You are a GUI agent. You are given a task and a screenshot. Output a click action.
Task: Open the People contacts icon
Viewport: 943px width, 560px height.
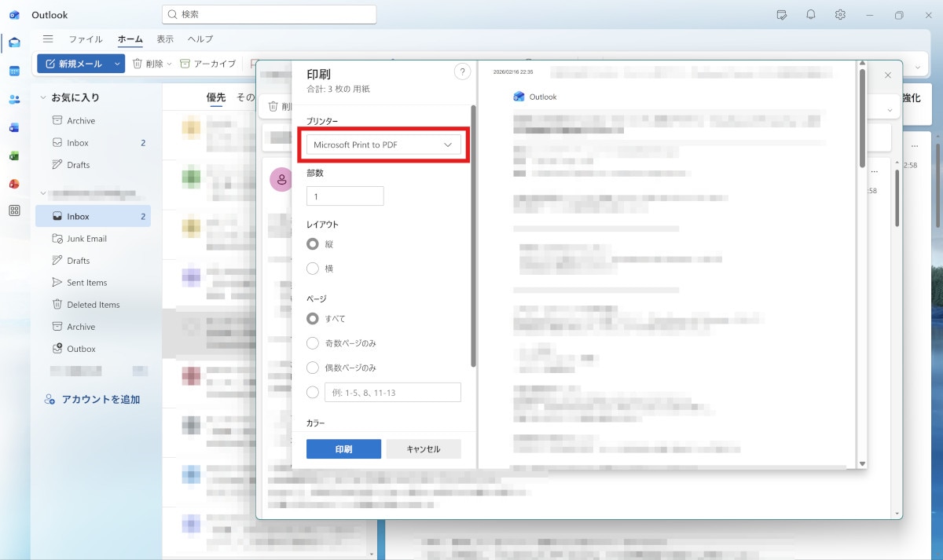14,99
